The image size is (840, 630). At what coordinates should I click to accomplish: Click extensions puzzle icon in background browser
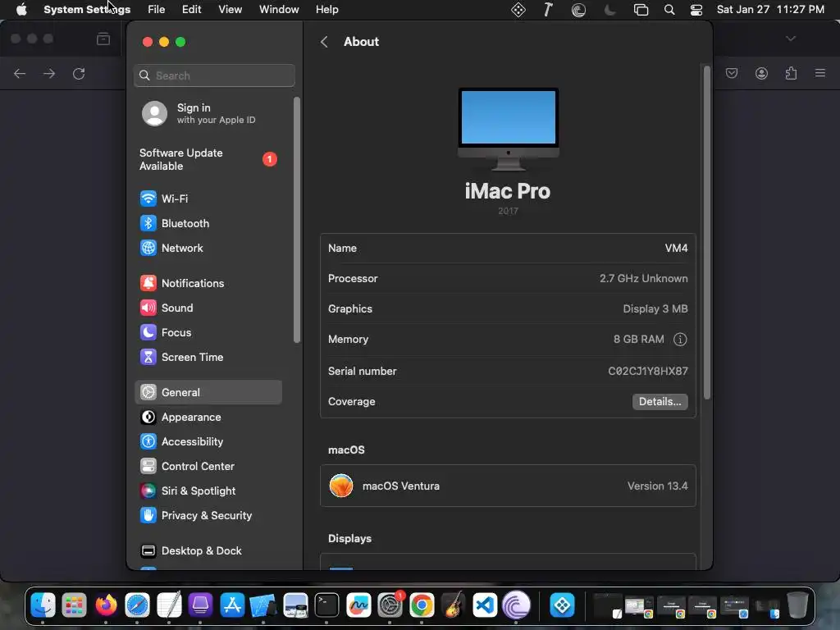[x=792, y=73]
